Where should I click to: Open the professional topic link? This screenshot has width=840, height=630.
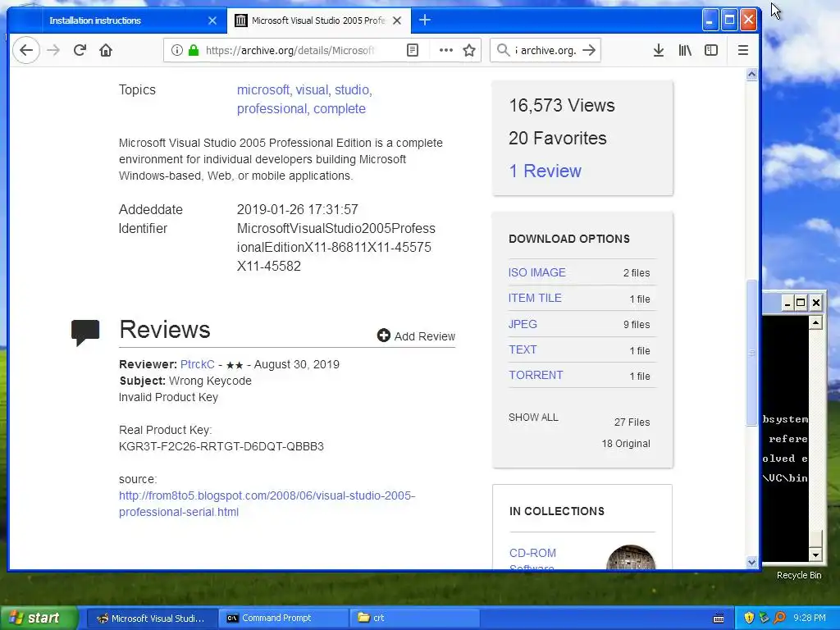click(x=272, y=109)
